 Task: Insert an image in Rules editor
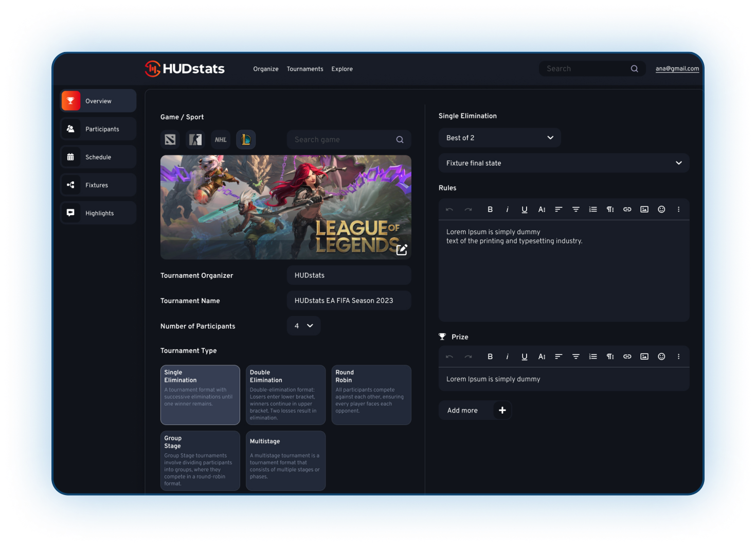(x=644, y=209)
